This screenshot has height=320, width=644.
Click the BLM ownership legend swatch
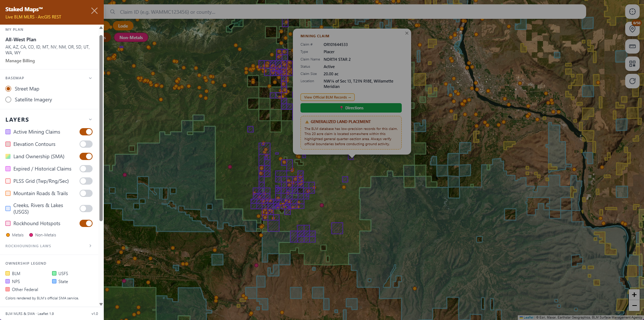click(x=8, y=273)
